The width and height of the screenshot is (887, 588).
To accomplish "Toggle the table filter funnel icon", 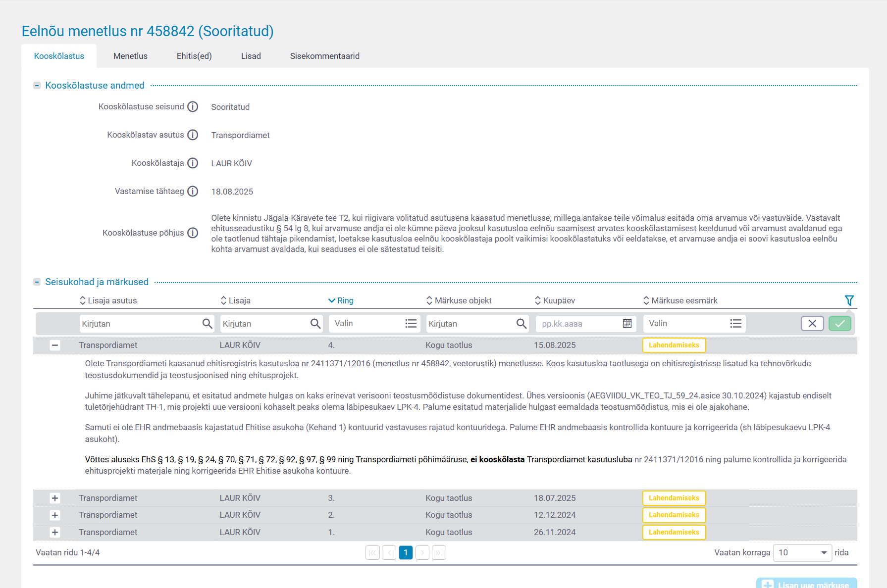I will 849,300.
